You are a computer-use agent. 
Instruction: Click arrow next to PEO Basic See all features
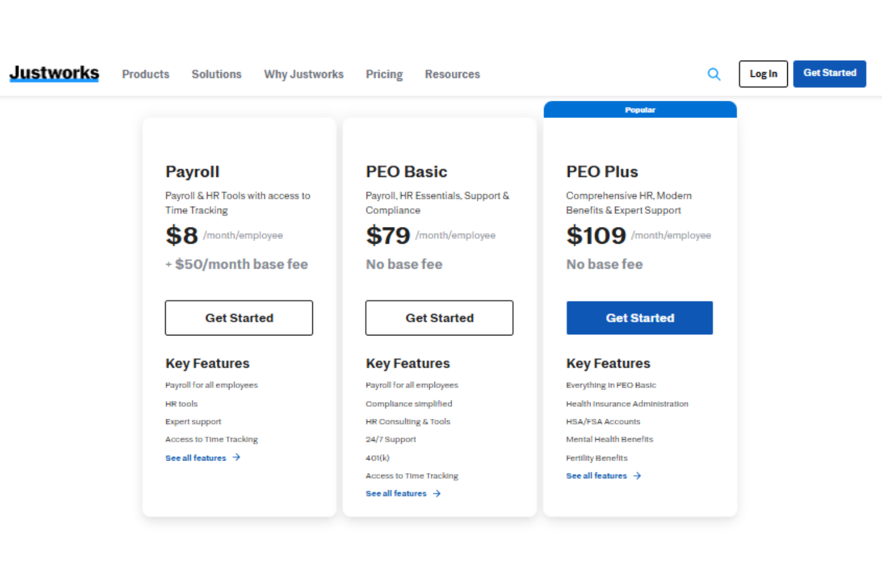tap(437, 493)
